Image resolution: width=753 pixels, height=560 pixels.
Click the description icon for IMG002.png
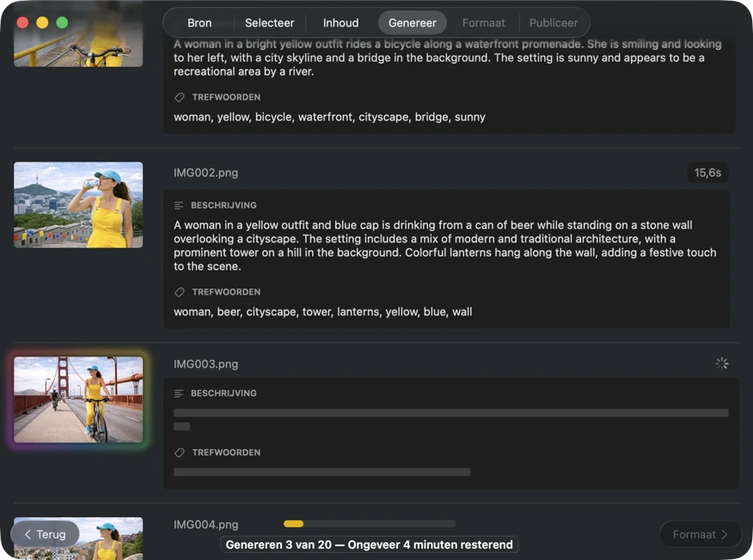[179, 206]
